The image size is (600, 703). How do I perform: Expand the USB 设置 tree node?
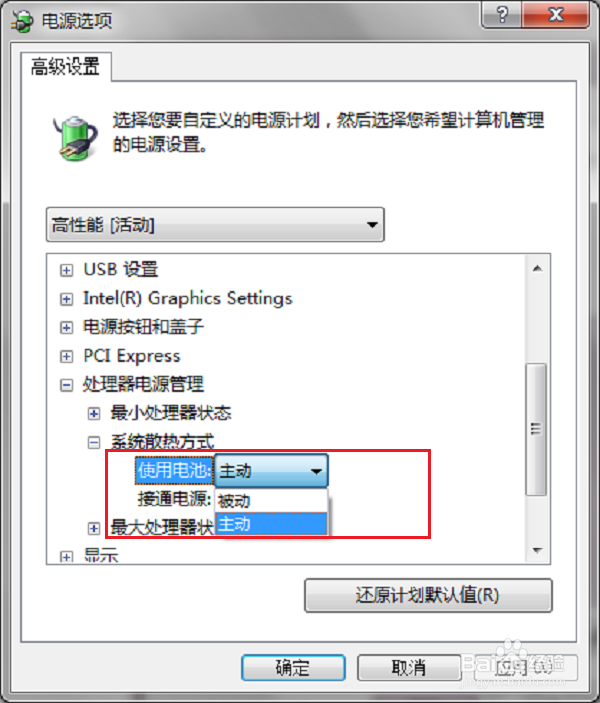tap(66, 270)
